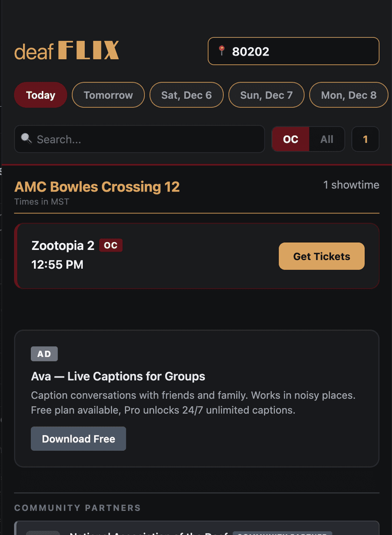Click the ZIP code field showing 80202

[293, 51]
